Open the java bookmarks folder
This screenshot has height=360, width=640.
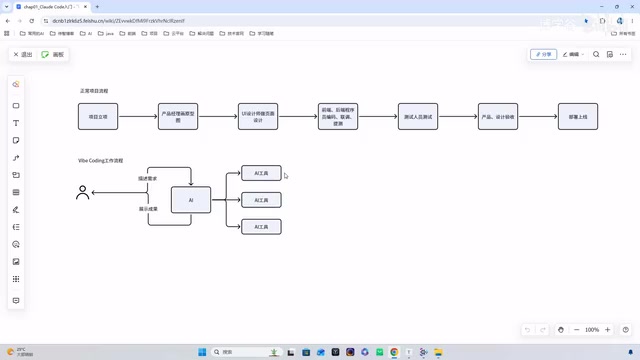[106, 33]
